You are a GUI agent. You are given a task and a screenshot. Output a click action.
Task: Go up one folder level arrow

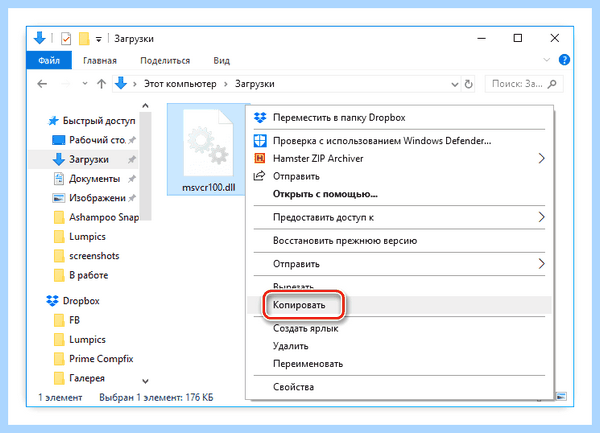tap(101, 84)
